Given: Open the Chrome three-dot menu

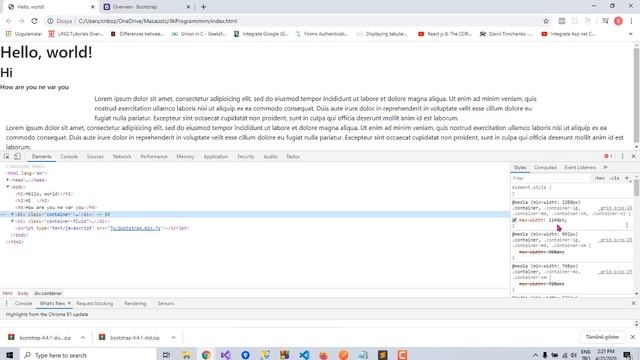Looking at the screenshot, I should coord(631,21).
